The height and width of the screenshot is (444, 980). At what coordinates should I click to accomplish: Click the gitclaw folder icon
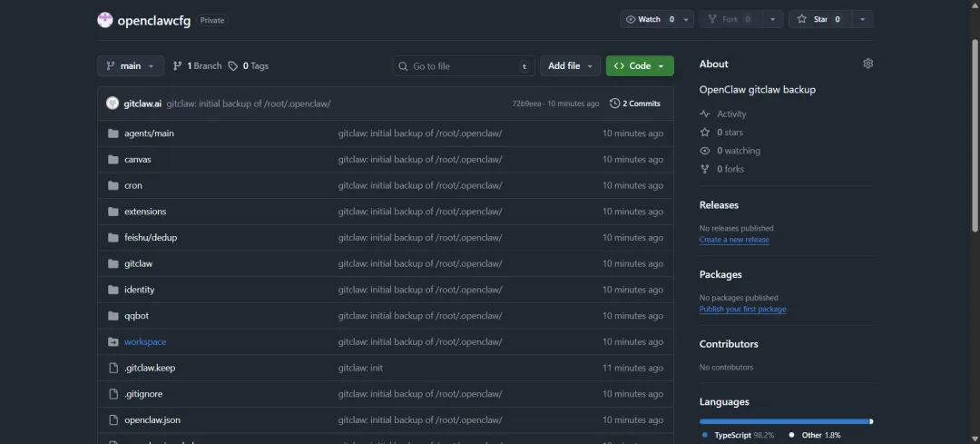pos(113,264)
